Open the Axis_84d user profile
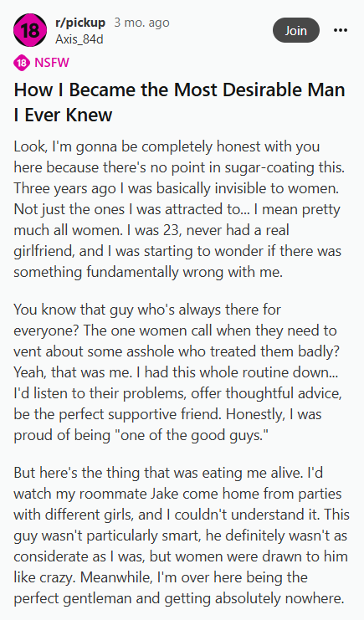The image size is (364, 620). click(79, 39)
